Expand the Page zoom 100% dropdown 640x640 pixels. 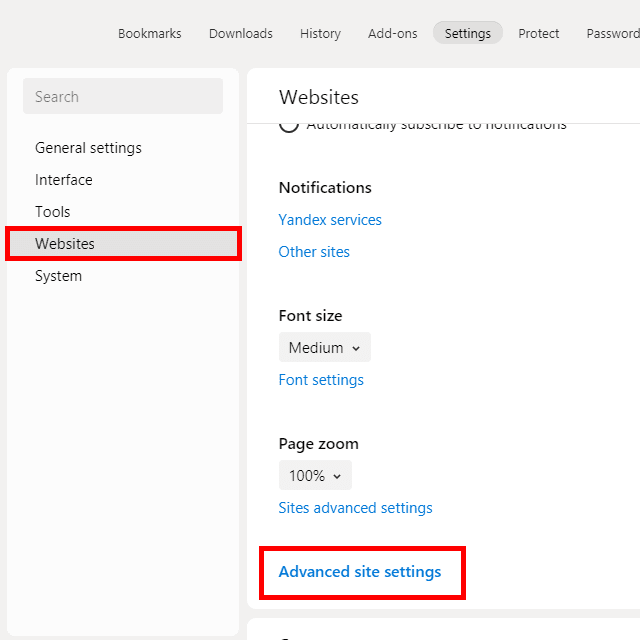tap(315, 475)
